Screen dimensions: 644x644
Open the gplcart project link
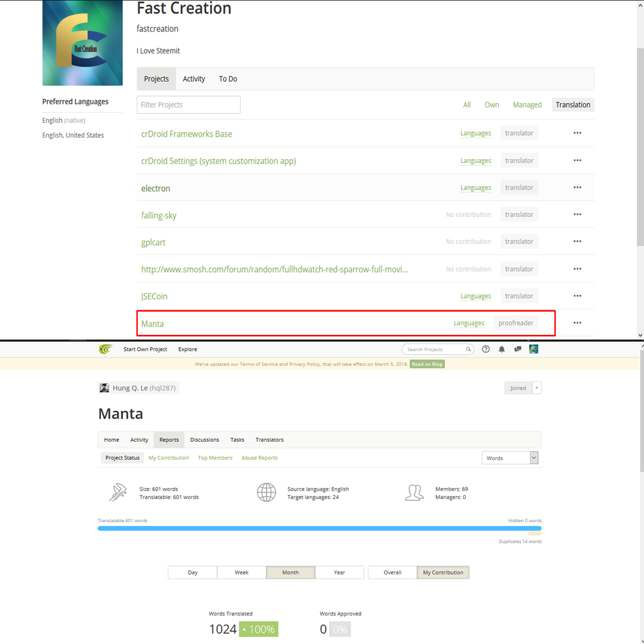[153, 242]
